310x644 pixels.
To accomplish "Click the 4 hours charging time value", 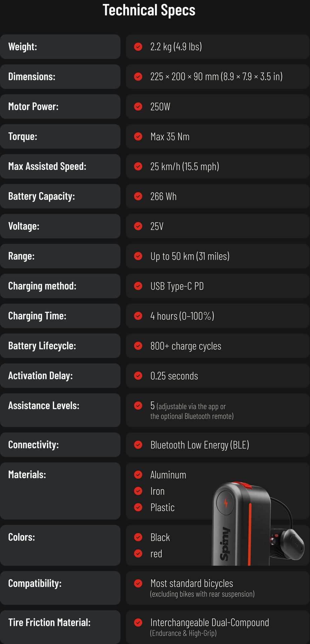I will (x=182, y=316).
